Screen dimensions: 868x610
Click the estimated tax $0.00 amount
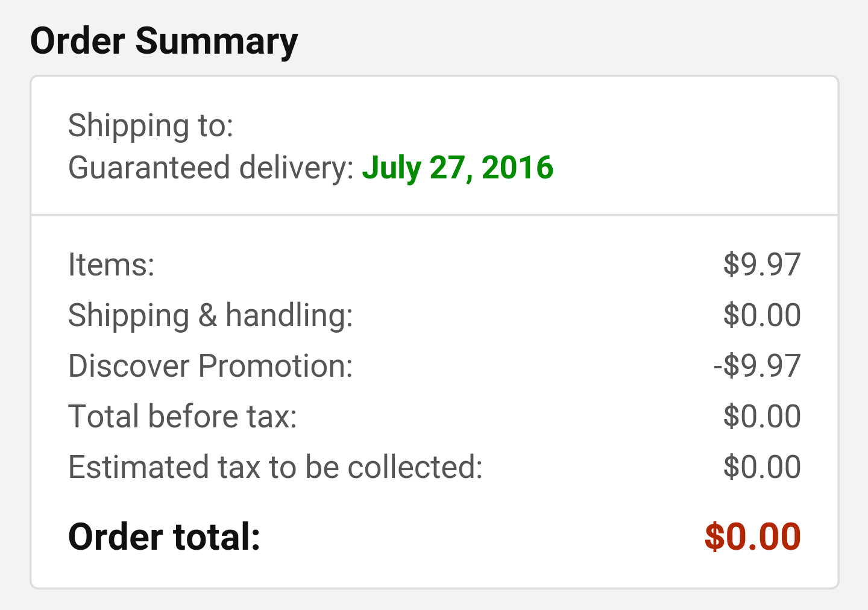[762, 467]
